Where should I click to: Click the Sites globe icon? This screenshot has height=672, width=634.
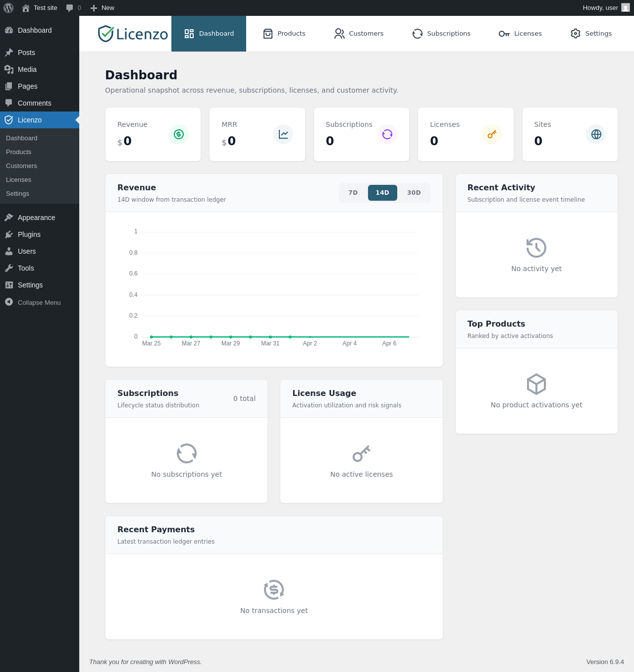coord(596,134)
